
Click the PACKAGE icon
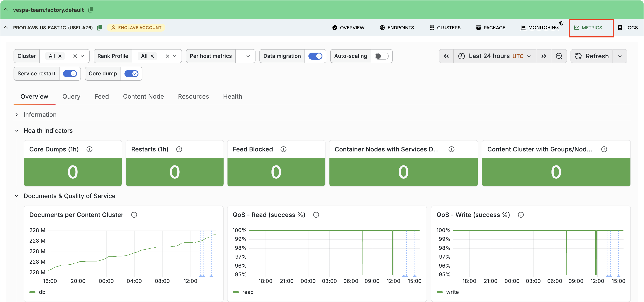pos(478,28)
